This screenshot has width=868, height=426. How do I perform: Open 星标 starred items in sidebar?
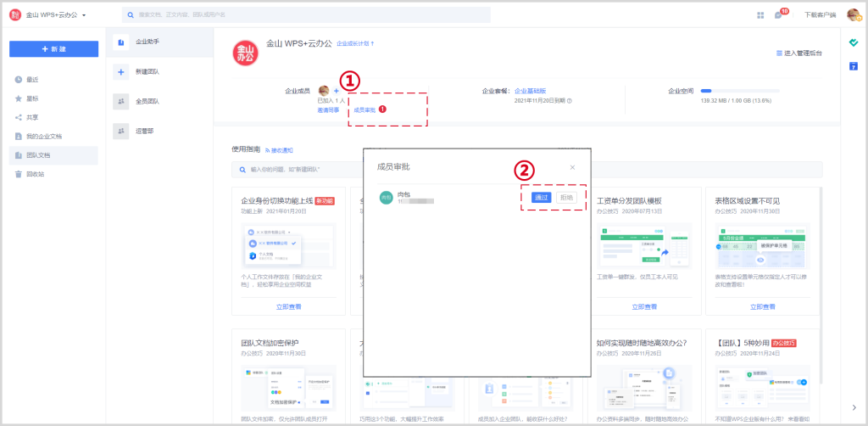click(53, 98)
